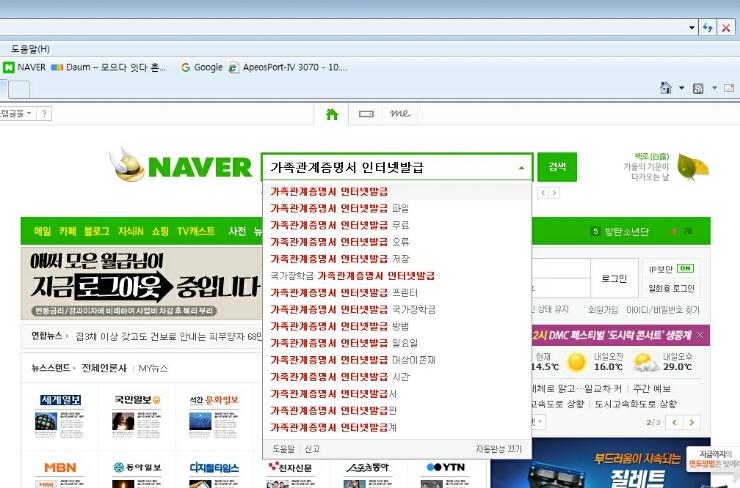This screenshot has width=740, height=488.
Task: Open the TV캐스트 menu item
Action: pos(196,231)
